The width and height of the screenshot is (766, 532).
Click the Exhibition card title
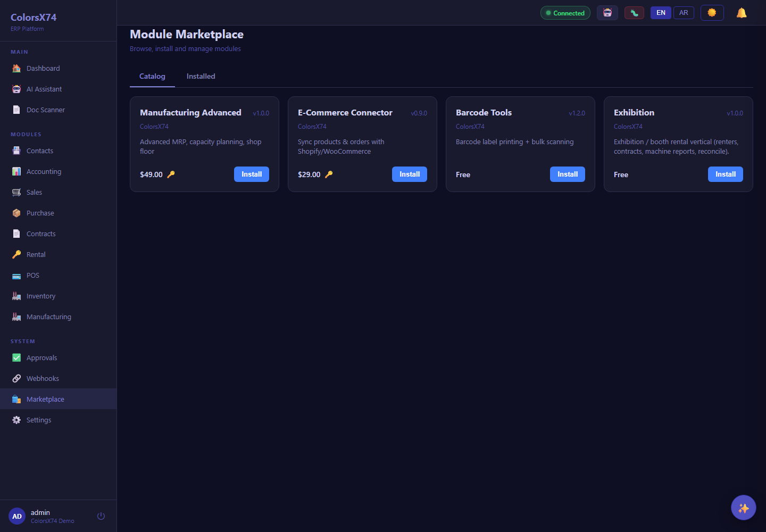pos(634,113)
